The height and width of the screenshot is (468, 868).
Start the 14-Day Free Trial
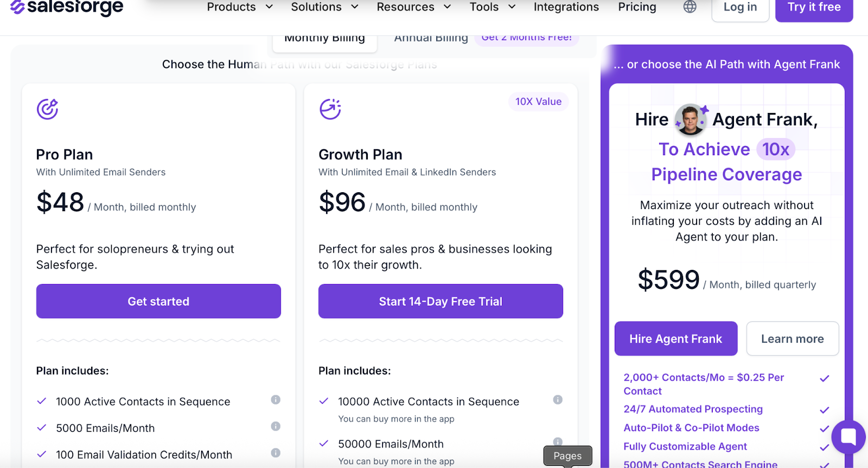coord(440,301)
